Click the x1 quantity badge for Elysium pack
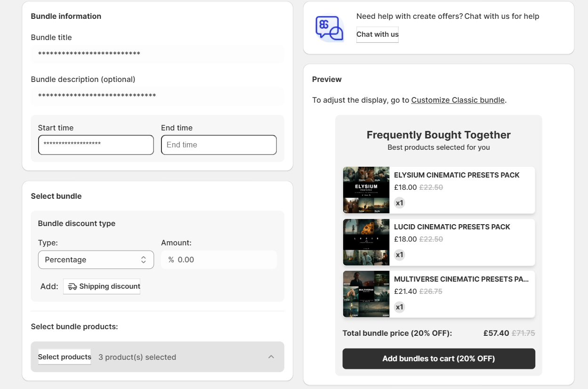The width and height of the screenshot is (588, 389). point(399,203)
